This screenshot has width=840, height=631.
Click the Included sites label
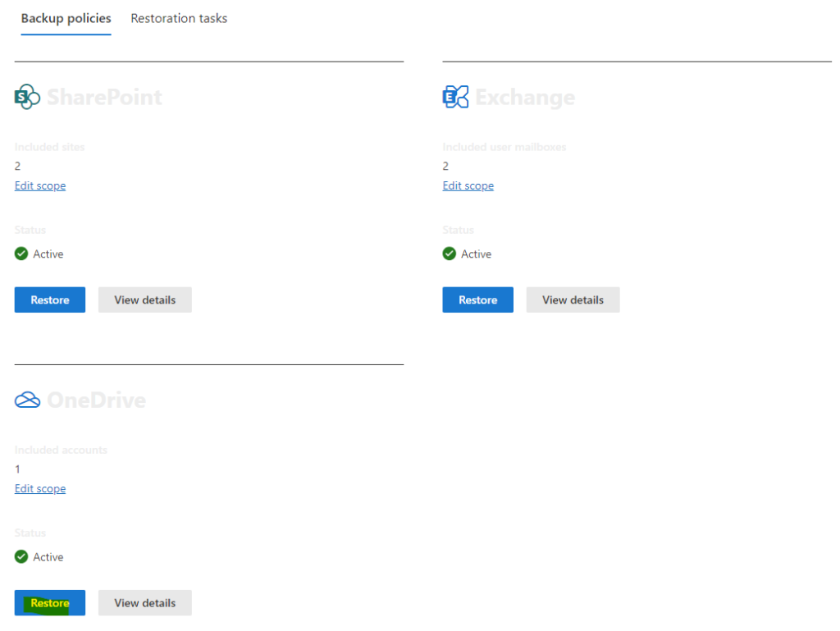(50, 147)
